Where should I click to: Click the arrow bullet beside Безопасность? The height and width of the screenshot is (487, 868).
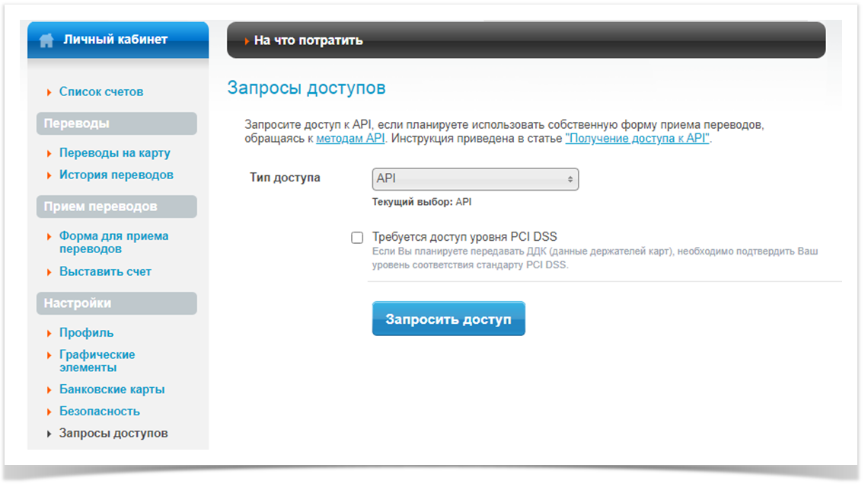tap(49, 412)
